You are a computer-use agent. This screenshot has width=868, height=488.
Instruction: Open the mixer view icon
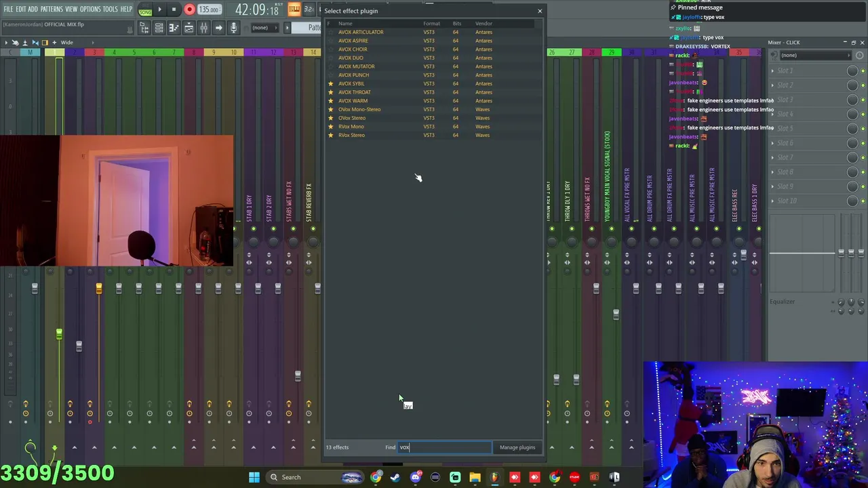[x=203, y=28]
